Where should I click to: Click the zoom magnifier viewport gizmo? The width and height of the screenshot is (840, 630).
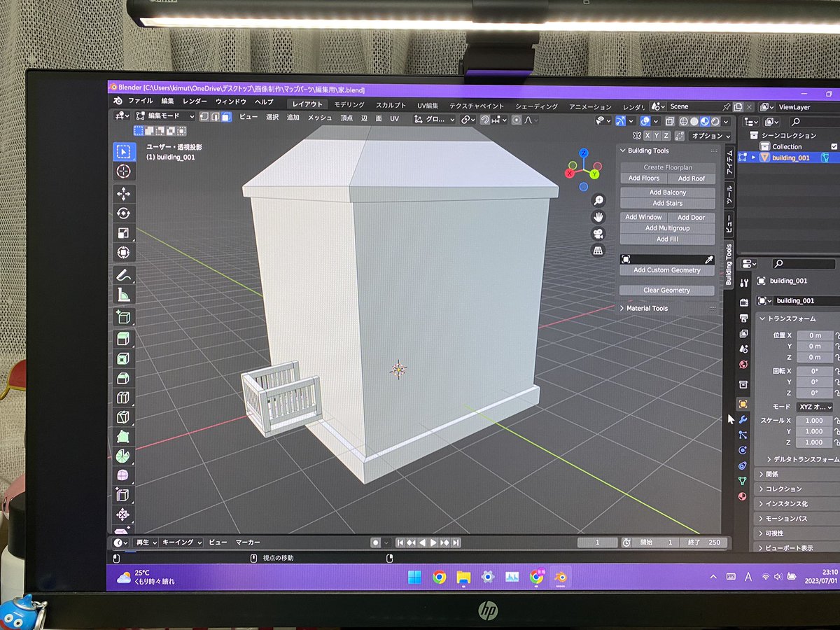tap(598, 200)
